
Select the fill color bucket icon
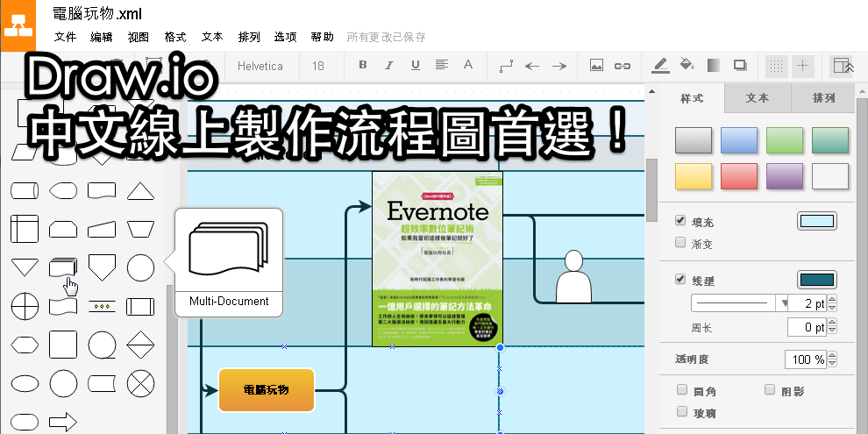[x=687, y=65]
